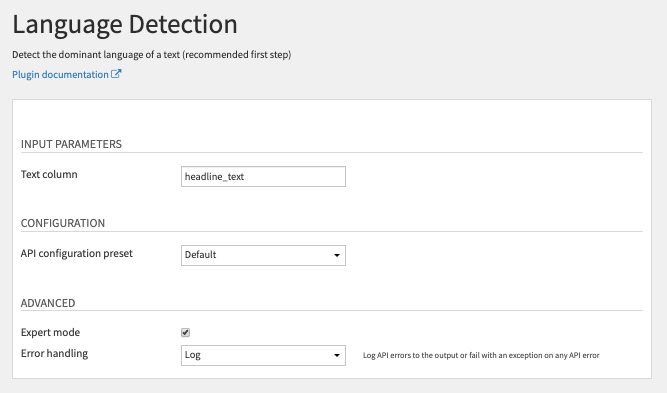Expand the Error handling dropdown
This screenshot has height=393, width=667.
pyautogui.click(x=263, y=355)
